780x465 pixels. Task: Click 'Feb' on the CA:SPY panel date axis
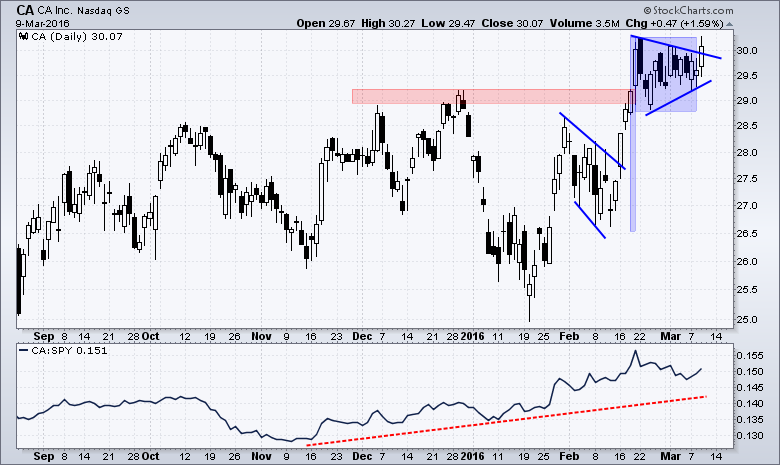click(x=569, y=457)
